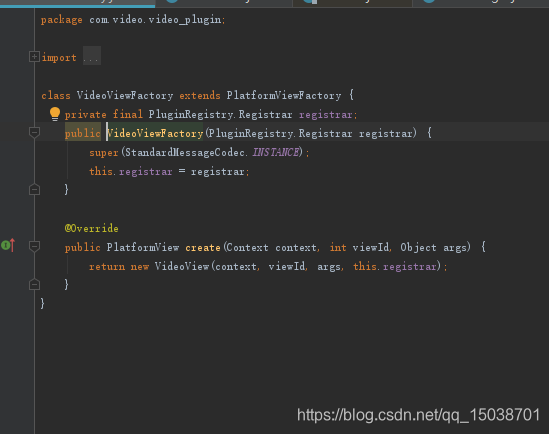Click the super keyword call
549x434 pixels.
click(x=104, y=153)
